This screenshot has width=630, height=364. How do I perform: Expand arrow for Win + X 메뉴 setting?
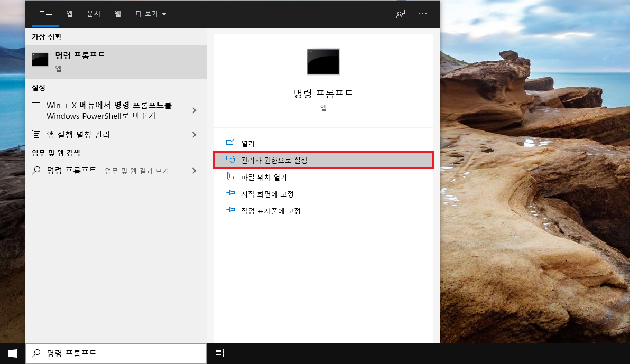194,110
